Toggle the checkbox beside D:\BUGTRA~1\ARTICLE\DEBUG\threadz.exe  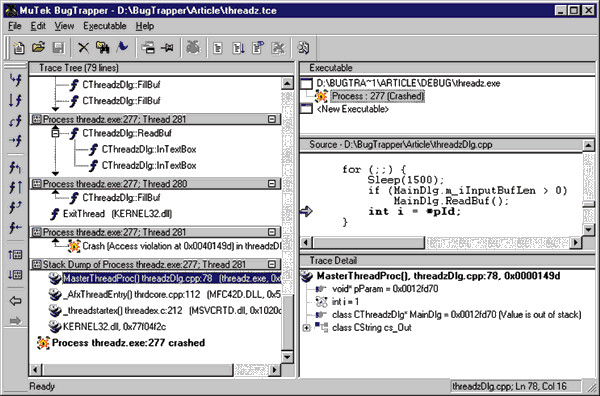tap(307, 83)
